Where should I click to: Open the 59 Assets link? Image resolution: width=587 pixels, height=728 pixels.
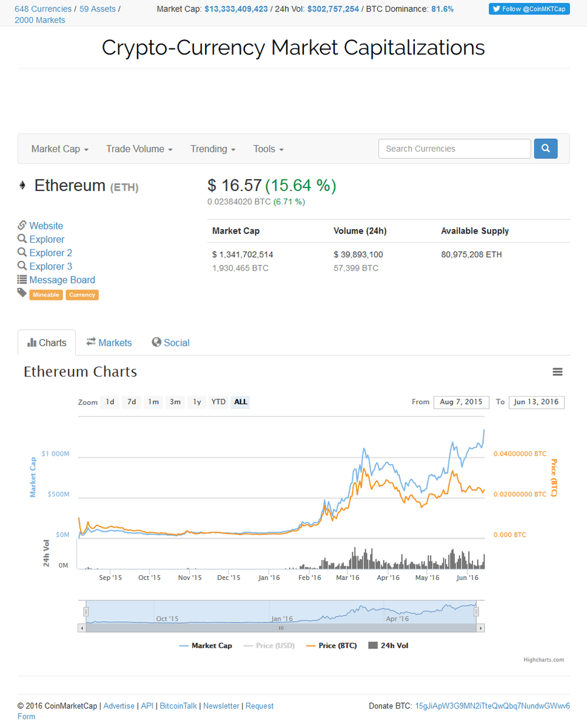click(98, 9)
